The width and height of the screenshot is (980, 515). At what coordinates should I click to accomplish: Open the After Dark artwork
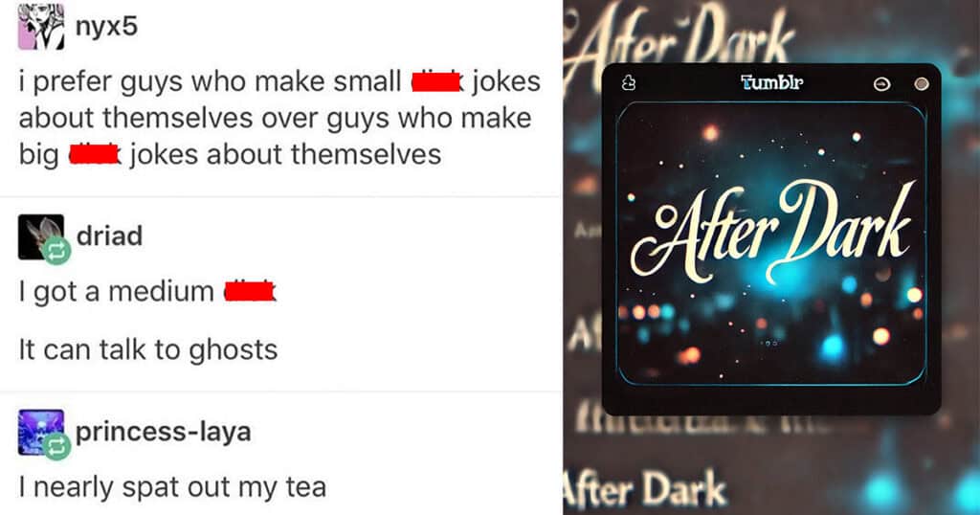(771, 244)
